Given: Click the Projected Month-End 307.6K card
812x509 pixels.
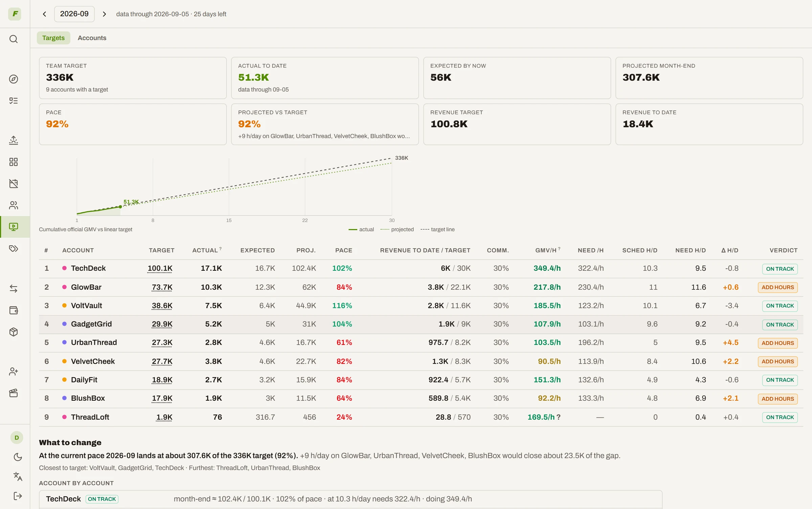Looking at the screenshot, I should 709,78.
